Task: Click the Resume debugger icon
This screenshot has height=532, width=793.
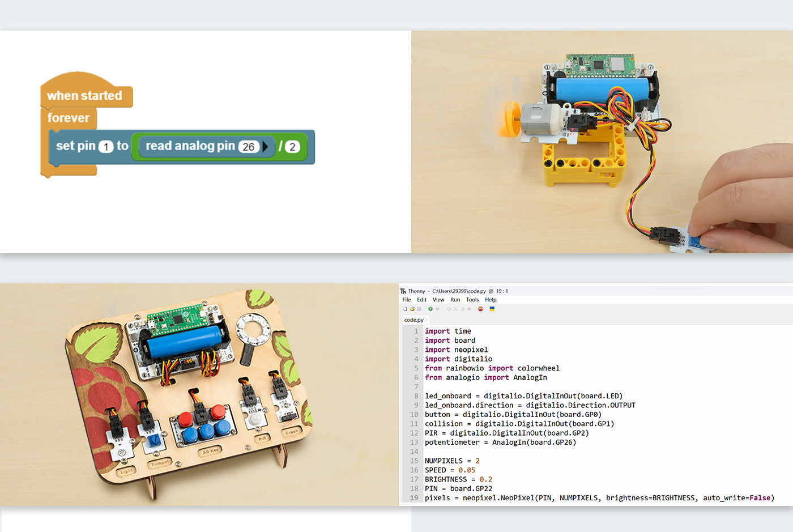Action: [x=469, y=309]
